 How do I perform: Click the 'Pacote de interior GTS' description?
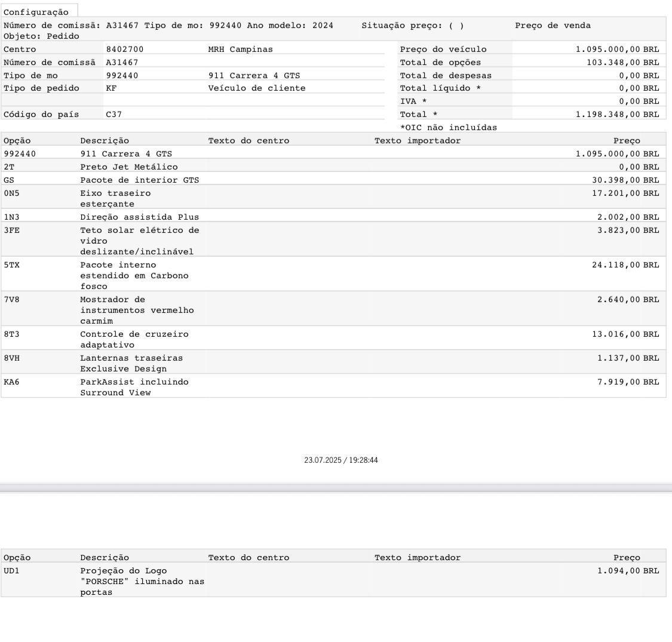(x=139, y=180)
